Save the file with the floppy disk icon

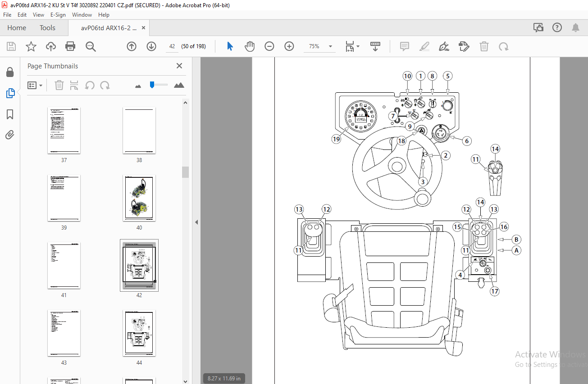coord(11,46)
